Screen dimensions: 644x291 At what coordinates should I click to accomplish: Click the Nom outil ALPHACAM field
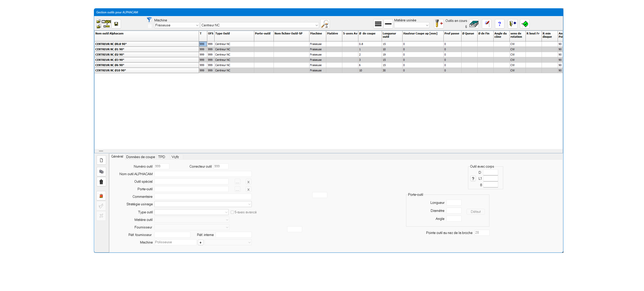tap(203, 174)
